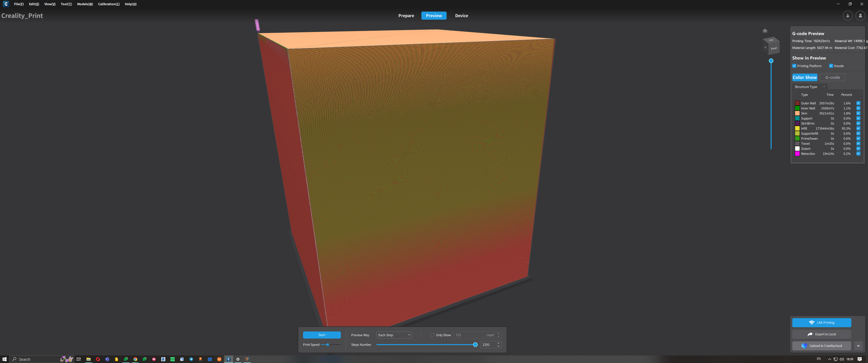Launch Telegram from the taskbar
868x363 pixels.
click(x=191, y=359)
